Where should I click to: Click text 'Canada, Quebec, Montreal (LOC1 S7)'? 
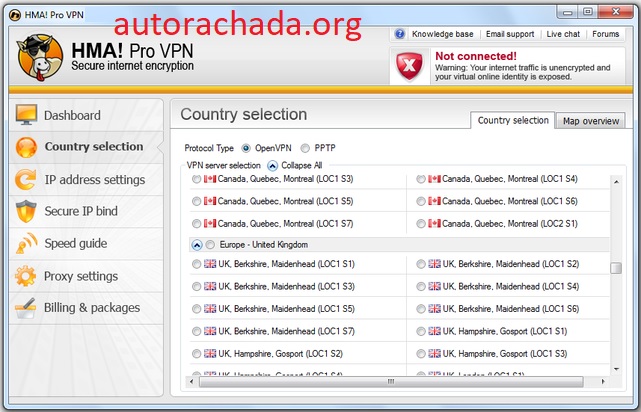(x=285, y=224)
